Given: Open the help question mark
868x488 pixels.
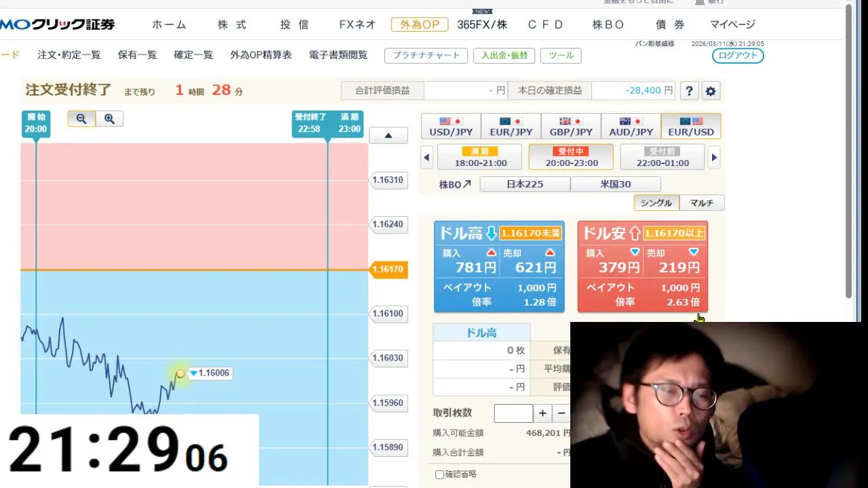Looking at the screenshot, I should tap(689, 91).
